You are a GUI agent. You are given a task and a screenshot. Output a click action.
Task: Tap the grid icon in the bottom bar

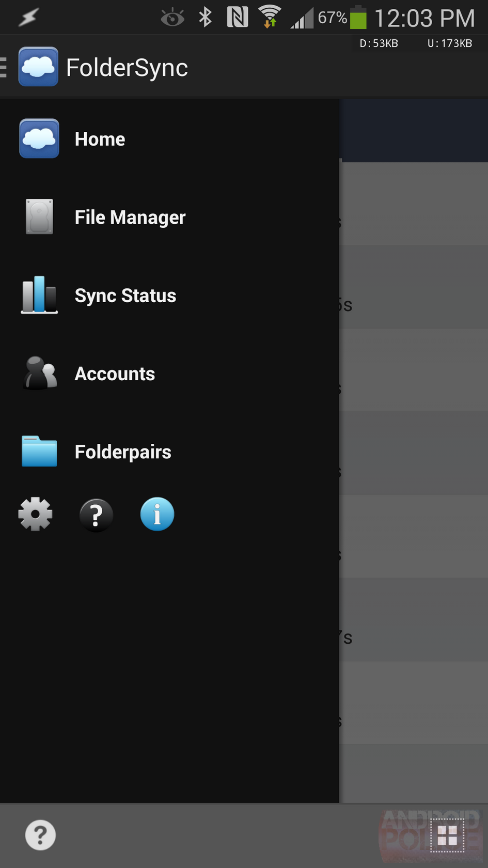(447, 833)
